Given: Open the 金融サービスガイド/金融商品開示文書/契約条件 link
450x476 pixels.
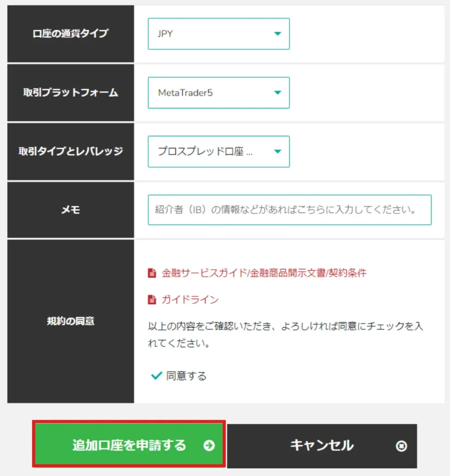Looking at the screenshot, I should pyautogui.click(x=264, y=273).
